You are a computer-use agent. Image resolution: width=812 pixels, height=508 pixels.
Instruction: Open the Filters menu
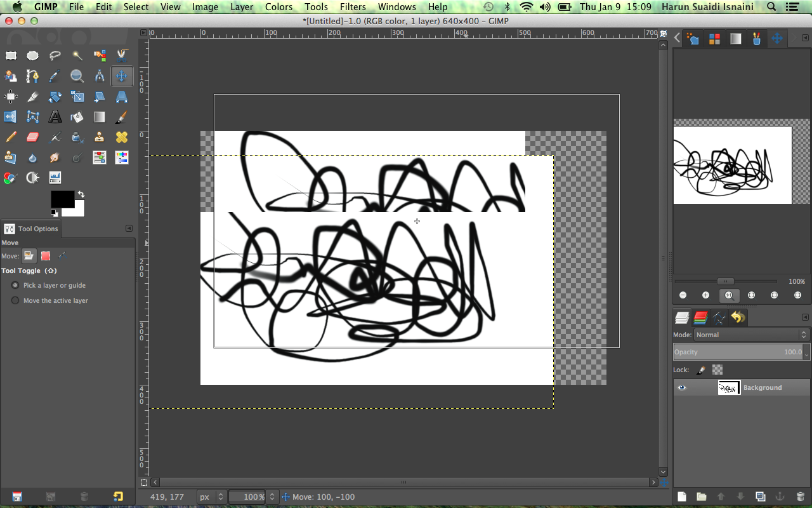click(352, 7)
